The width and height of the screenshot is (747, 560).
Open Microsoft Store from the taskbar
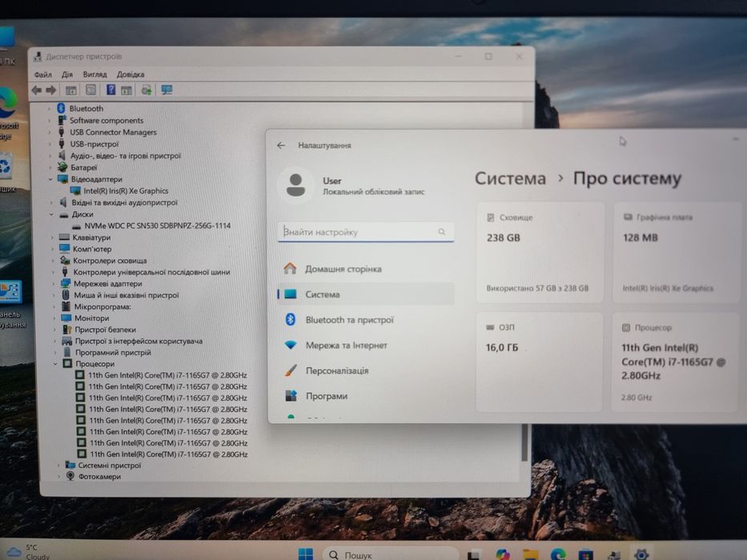coord(585,554)
